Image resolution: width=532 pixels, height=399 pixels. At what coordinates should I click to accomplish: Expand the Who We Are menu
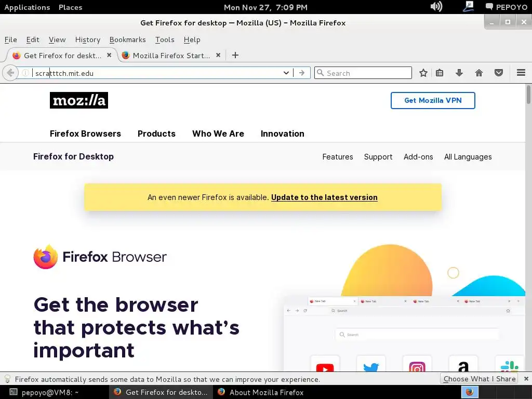point(218,134)
